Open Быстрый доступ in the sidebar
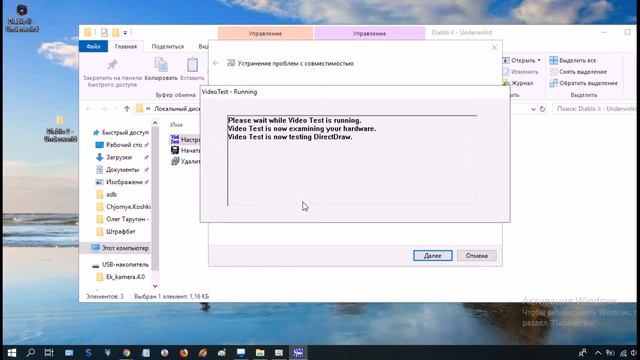640x360 pixels. (x=120, y=132)
